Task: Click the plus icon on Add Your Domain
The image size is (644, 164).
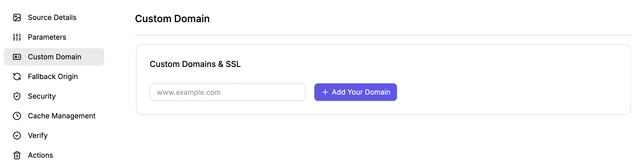Action: click(x=325, y=92)
